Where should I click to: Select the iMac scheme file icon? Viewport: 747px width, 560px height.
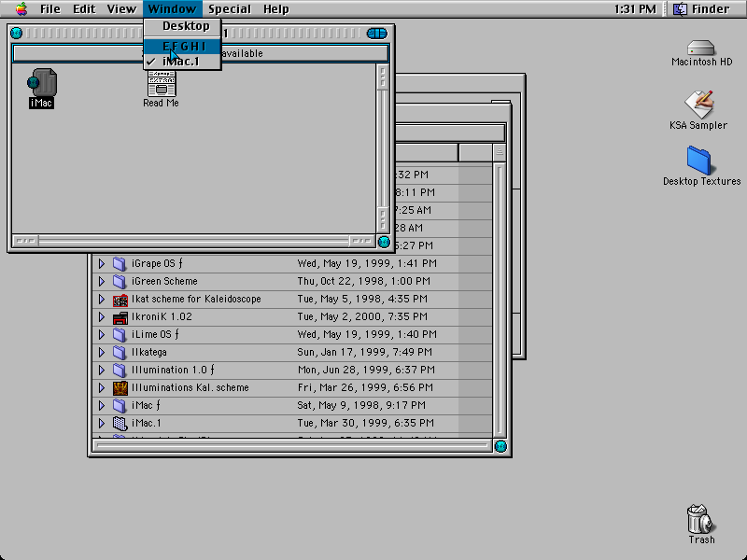(42, 82)
